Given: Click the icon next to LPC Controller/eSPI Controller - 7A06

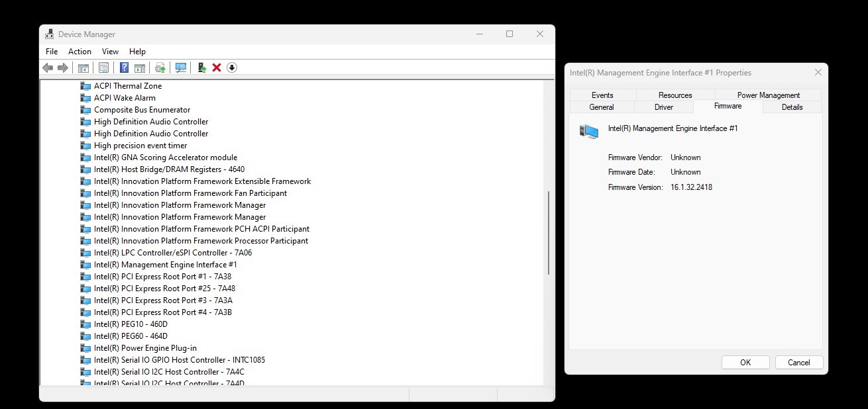Looking at the screenshot, I should pyautogui.click(x=85, y=253).
